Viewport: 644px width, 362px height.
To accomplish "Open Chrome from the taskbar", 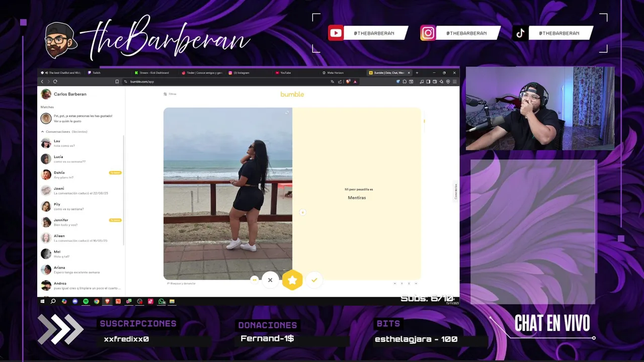I will tap(97, 302).
